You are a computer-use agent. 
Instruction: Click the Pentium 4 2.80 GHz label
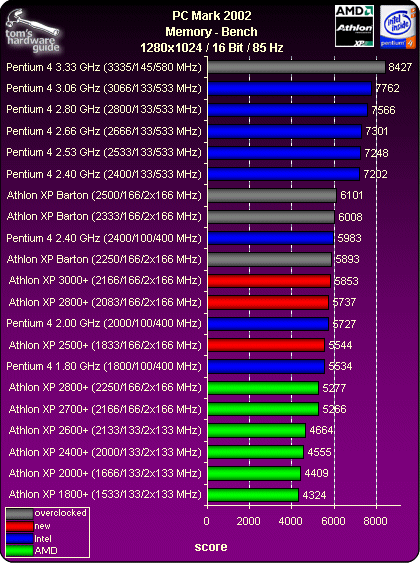click(x=104, y=110)
